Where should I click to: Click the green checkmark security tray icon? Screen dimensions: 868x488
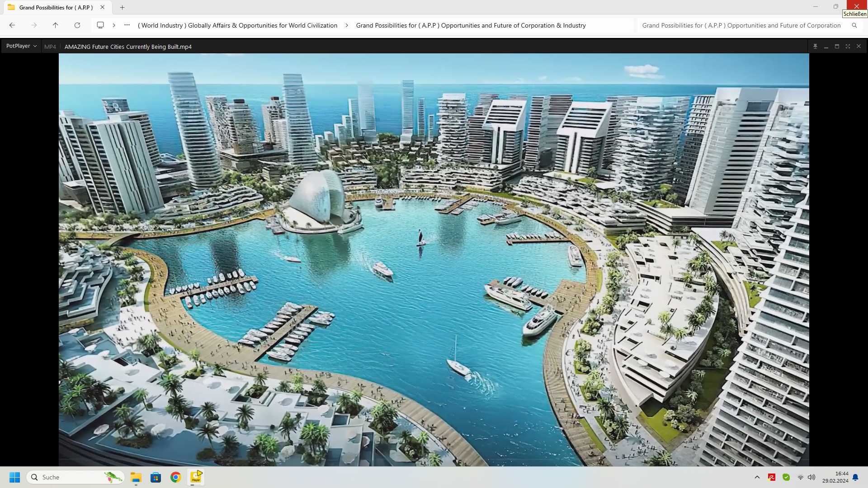click(786, 477)
